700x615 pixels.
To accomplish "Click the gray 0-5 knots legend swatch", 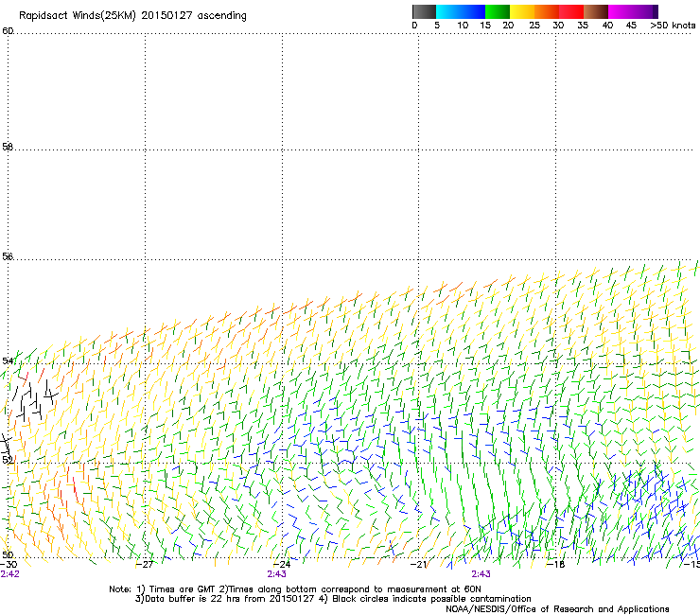I will [424, 11].
